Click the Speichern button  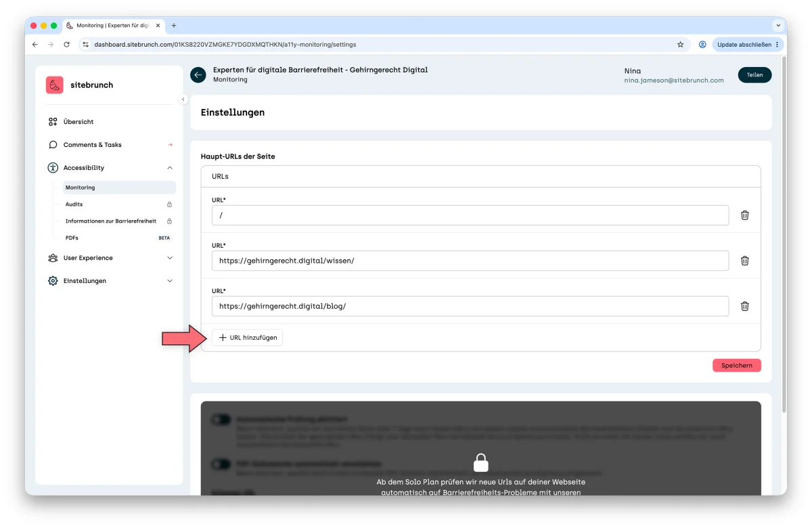[x=737, y=366]
